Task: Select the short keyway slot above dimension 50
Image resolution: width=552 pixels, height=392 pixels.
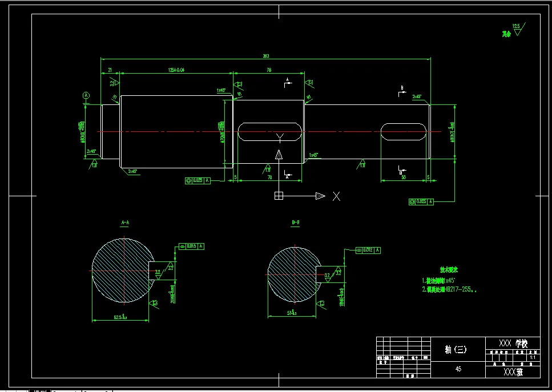Action: click(x=404, y=132)
